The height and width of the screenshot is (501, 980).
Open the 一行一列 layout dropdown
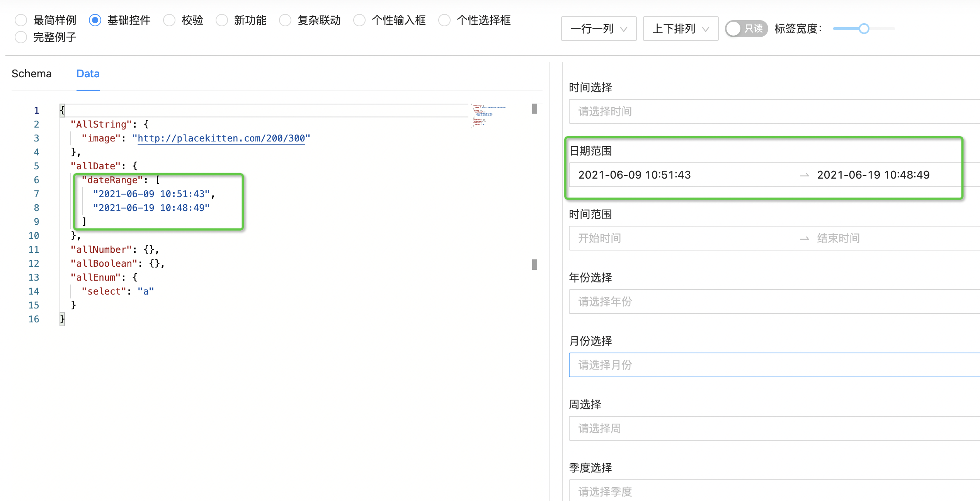pyautogui.click(x=599, y=29)
